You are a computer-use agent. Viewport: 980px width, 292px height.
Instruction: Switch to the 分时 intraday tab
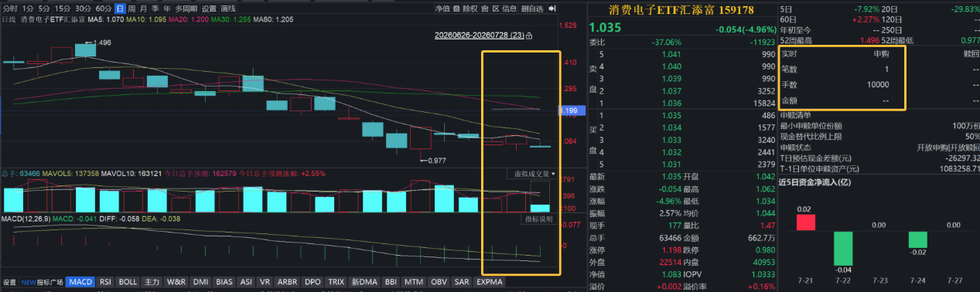click(10, 8)
